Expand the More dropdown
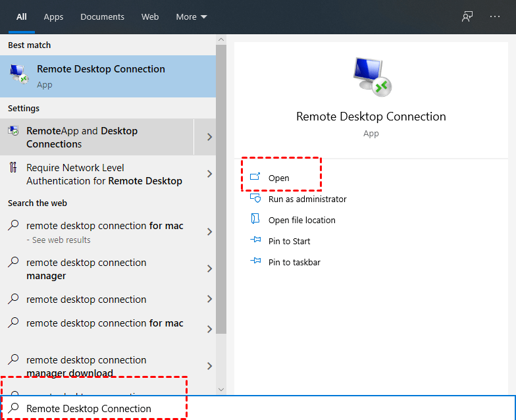The image size is (516, 420). pos(191,17)
